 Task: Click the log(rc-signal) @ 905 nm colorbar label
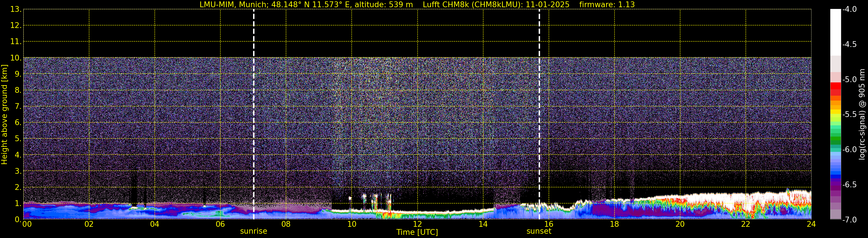(862, 114)
